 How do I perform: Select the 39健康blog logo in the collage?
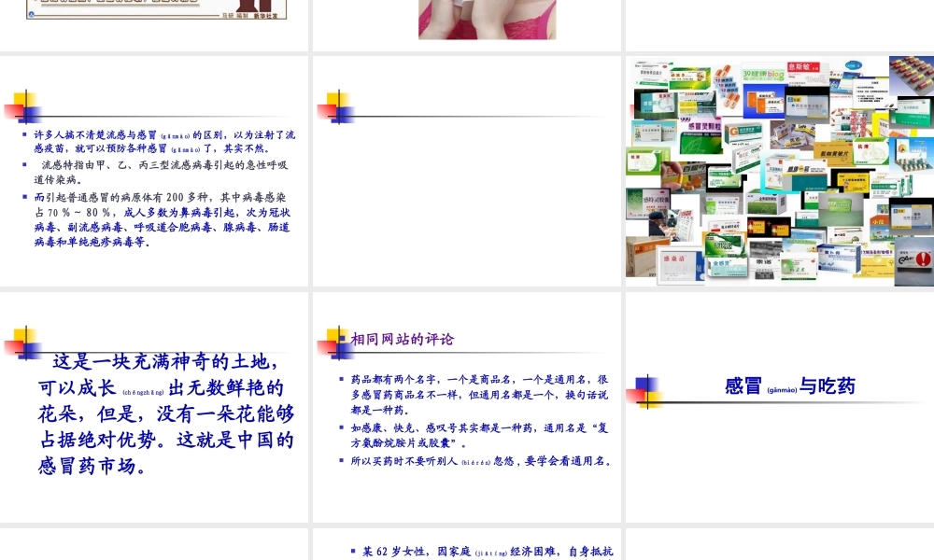[x=762, y=74]
